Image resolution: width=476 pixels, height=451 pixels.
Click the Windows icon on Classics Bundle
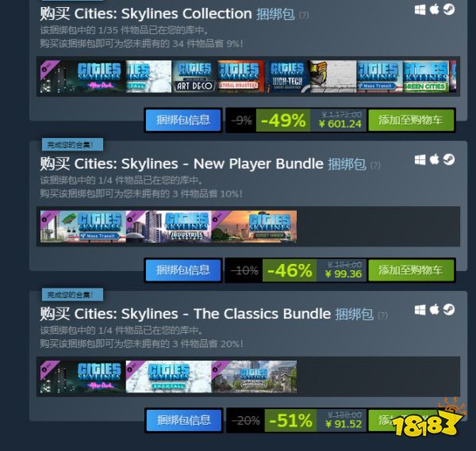click(420, 310)
